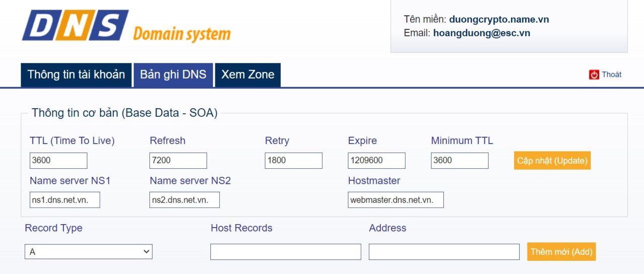This screenshot has width=644, height=274.
Task: Click the Expire label
Action: [x=362, y=141]
